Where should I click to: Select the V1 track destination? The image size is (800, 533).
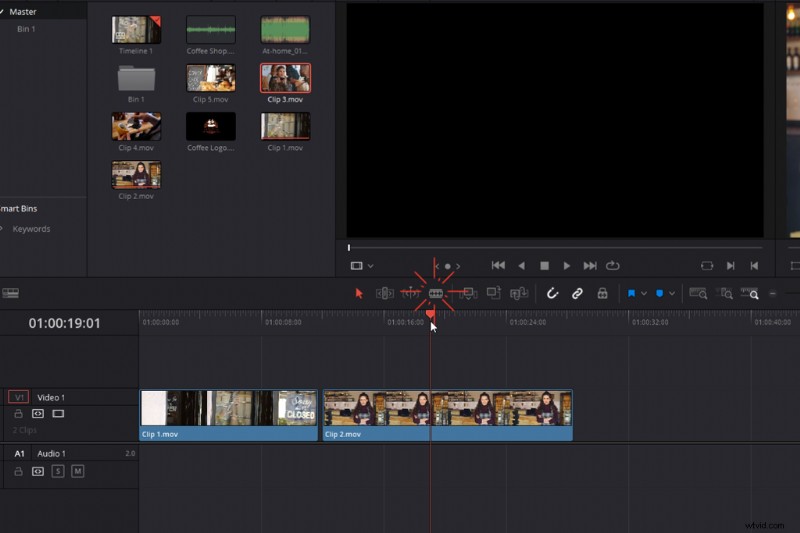(19, 397)
